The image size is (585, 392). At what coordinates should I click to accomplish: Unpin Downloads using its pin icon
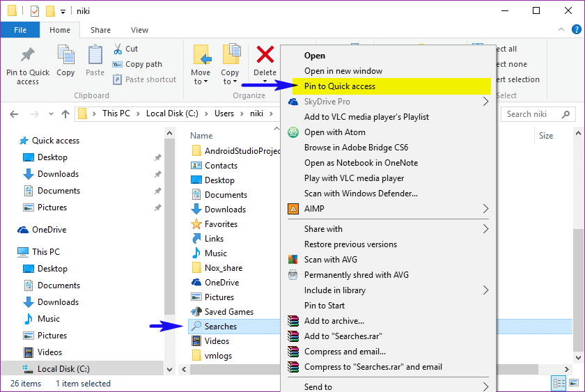158,174
